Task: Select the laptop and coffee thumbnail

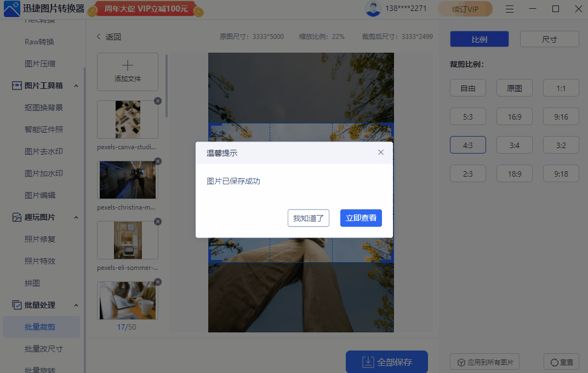Action: click(x=128, y=301)
